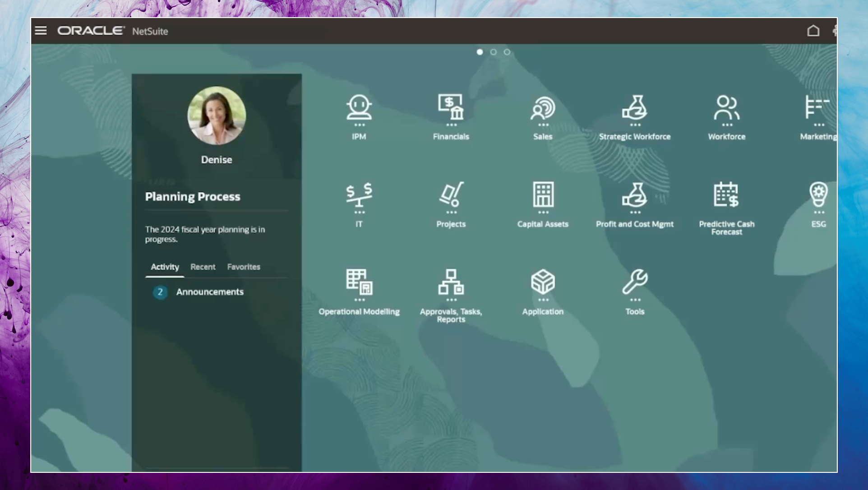This screenshot has height=490, width=868.
Task: Select the first page indicator dot
Action: pos(480,52)
